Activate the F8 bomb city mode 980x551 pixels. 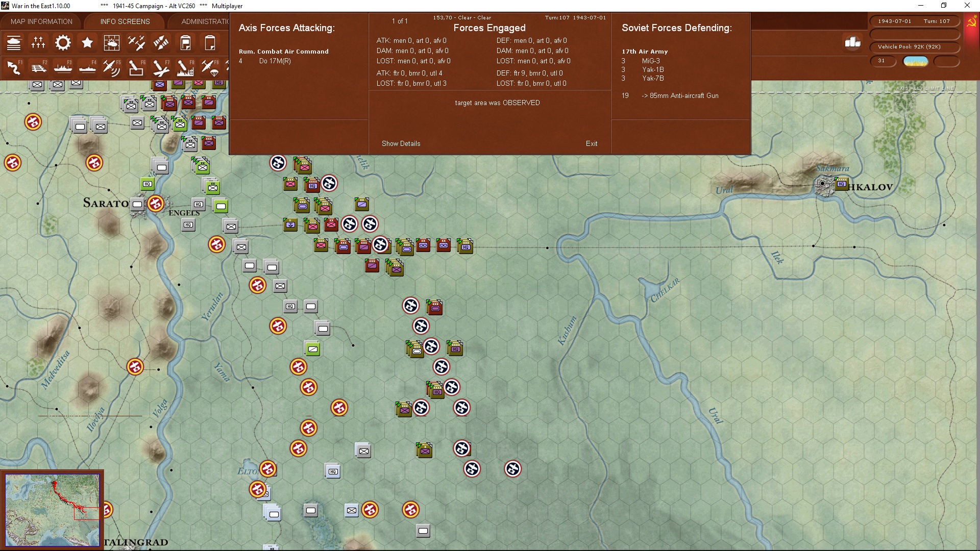pos(185,67)
